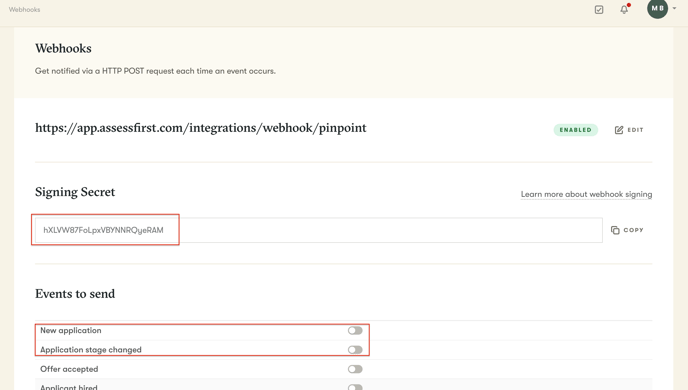This screenshot has height=390, width=688.
Task: Click the Application stage changed label
Action: coord(91,350)
